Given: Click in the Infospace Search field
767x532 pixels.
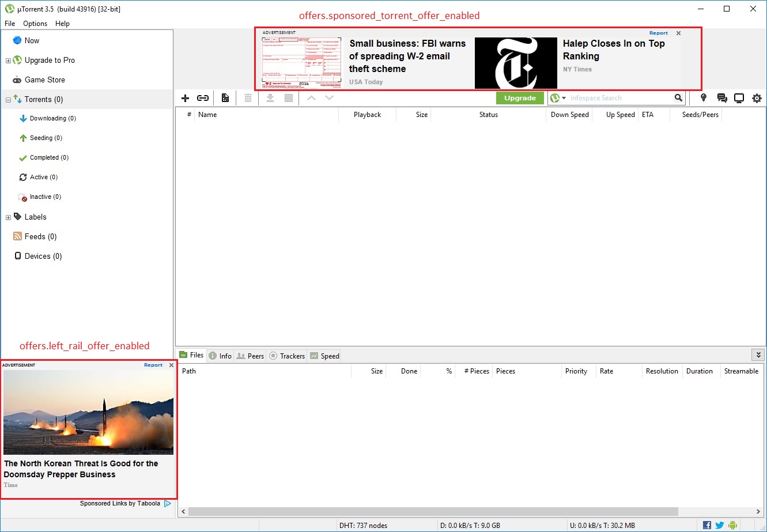Looking at the screenshot, I should click(621, 98).
